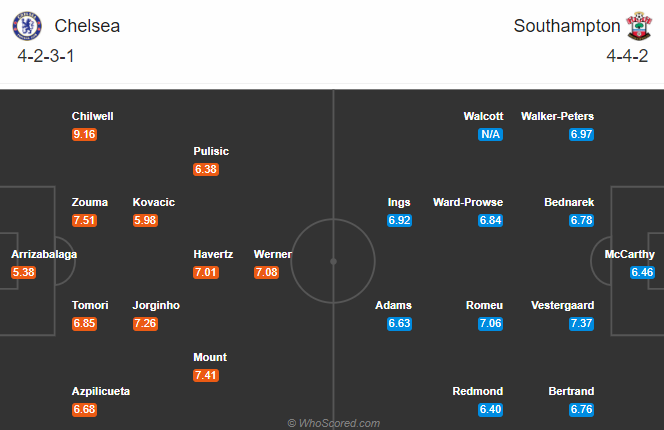The height and width of the screenshot is (430, 664).
Task: Click the Southampton 4-4-2 formation text
Action: tap(627, 56)
